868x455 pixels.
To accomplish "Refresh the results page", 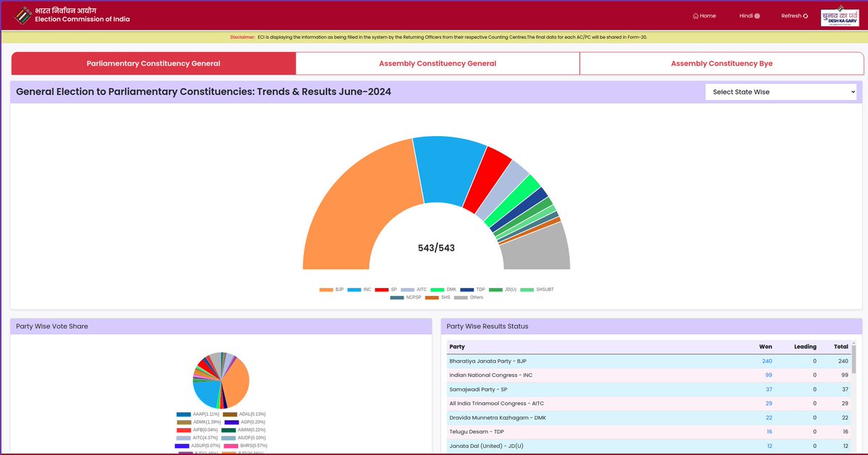I will click(x=794, y=16).
